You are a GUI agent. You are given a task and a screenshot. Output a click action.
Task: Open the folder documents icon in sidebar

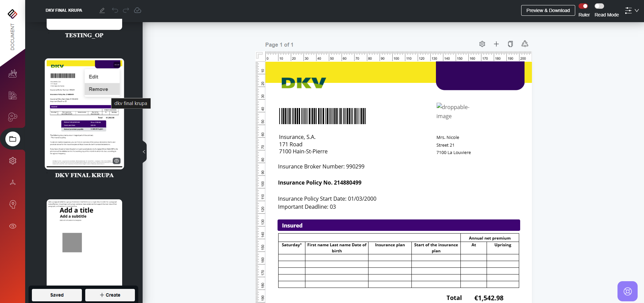pyautogui.click(x=13, y=139)
